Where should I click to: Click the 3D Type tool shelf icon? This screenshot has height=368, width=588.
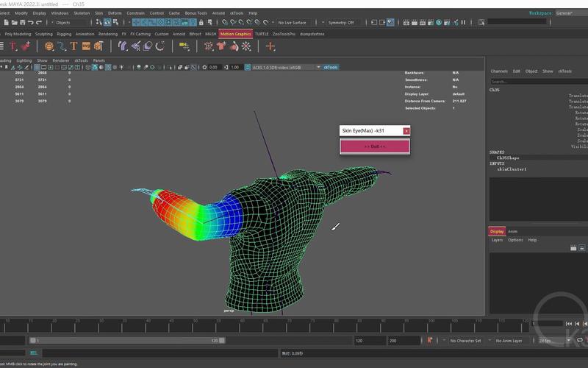[73, 46]
